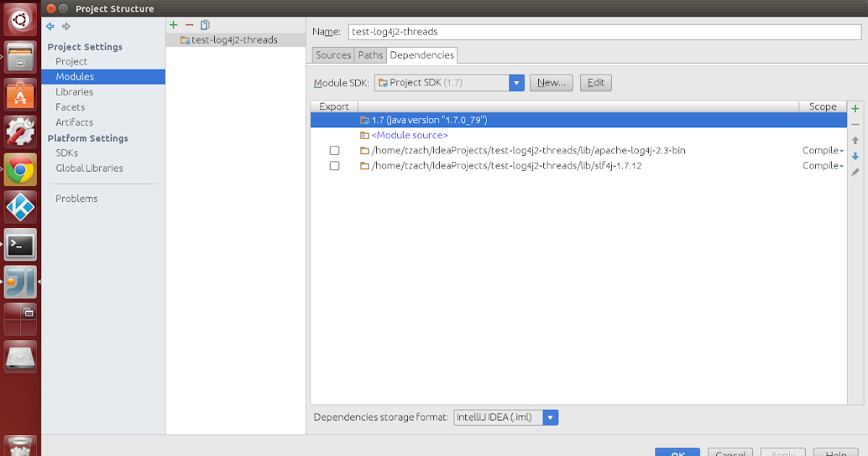This screenshot has height=456, width=868.
Task: Click the Cancel button
Action: [x=730, y=452]
